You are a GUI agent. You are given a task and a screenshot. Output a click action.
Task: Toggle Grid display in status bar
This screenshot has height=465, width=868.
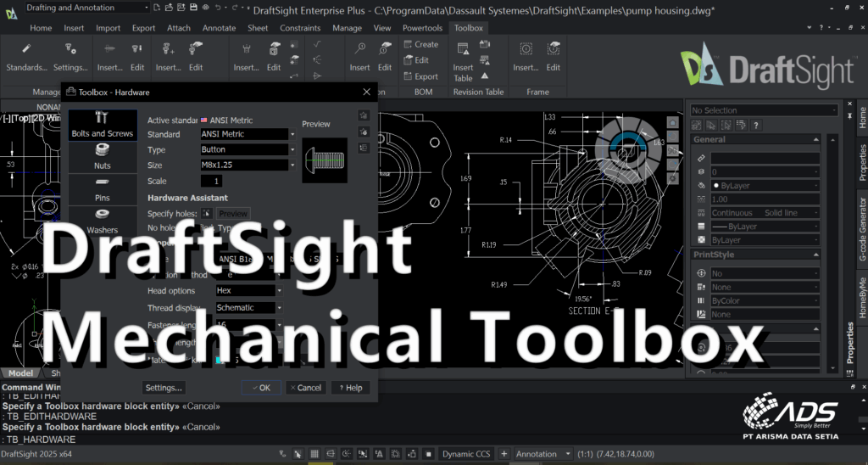(x=314, y=454)
